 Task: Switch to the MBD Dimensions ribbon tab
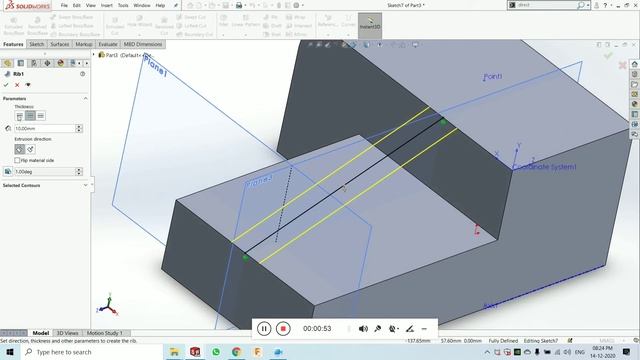[143, 44]
